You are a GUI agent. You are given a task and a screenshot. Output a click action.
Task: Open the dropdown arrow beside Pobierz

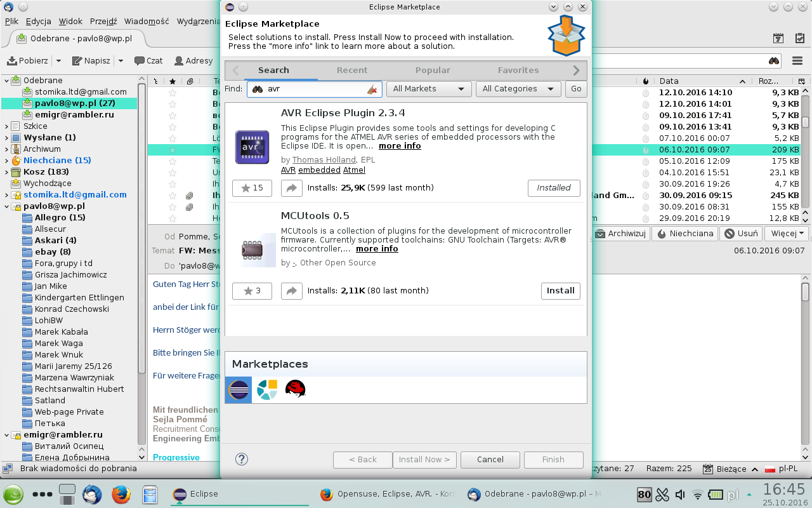point(58,61)
